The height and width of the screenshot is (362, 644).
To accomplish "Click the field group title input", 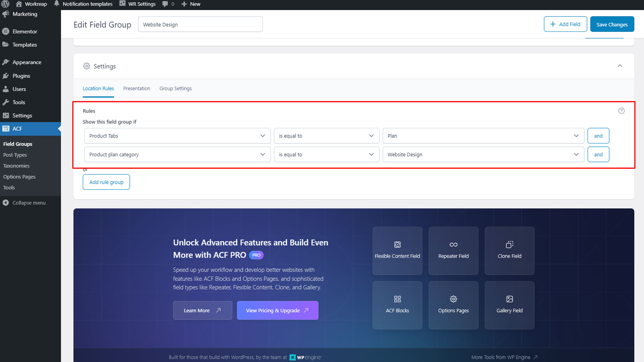I will (200, 24).
